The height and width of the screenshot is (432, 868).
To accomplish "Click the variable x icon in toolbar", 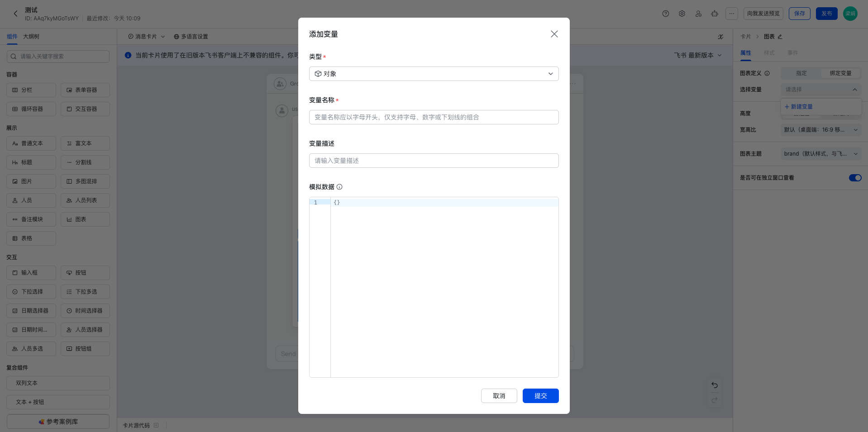I will pos(720,37).
